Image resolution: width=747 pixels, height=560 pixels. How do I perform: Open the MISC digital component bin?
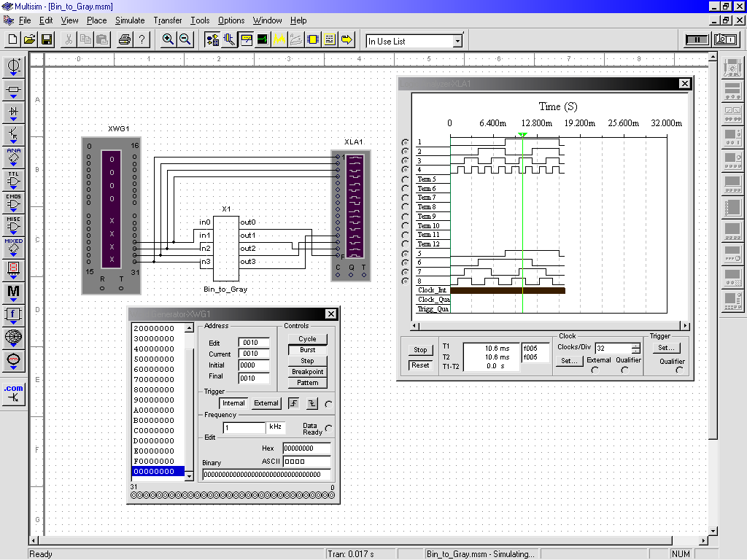(x=13, y=225)
